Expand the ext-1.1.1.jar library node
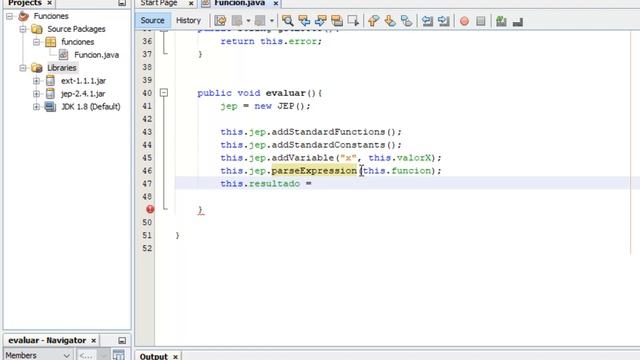This screenshot has width=640, height=360. (36, 81)
